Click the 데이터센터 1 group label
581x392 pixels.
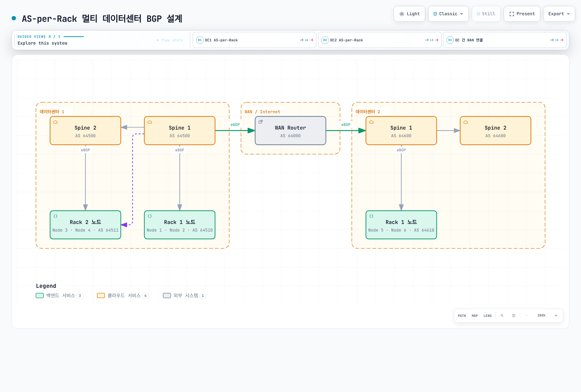[52, 112]
